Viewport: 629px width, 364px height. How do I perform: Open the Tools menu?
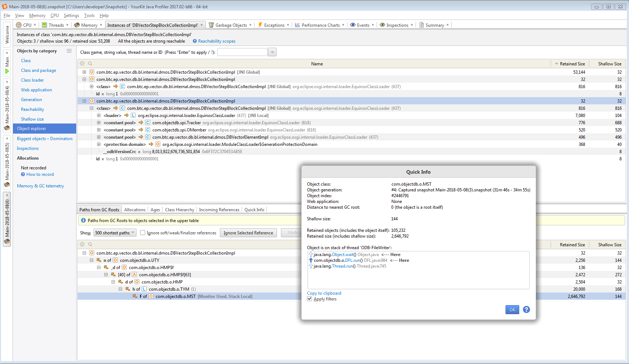pos(89,16)
